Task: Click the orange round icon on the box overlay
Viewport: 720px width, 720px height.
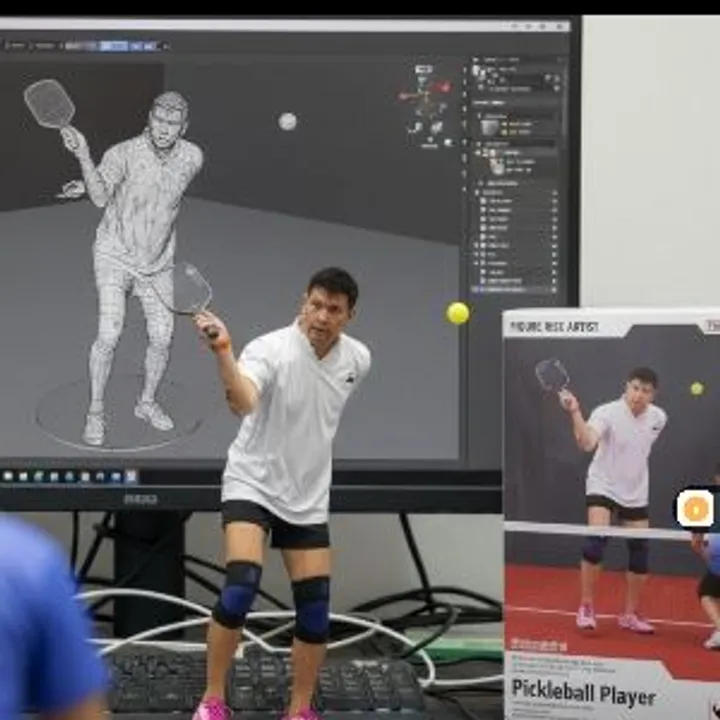Action: [x=695, y=509]
